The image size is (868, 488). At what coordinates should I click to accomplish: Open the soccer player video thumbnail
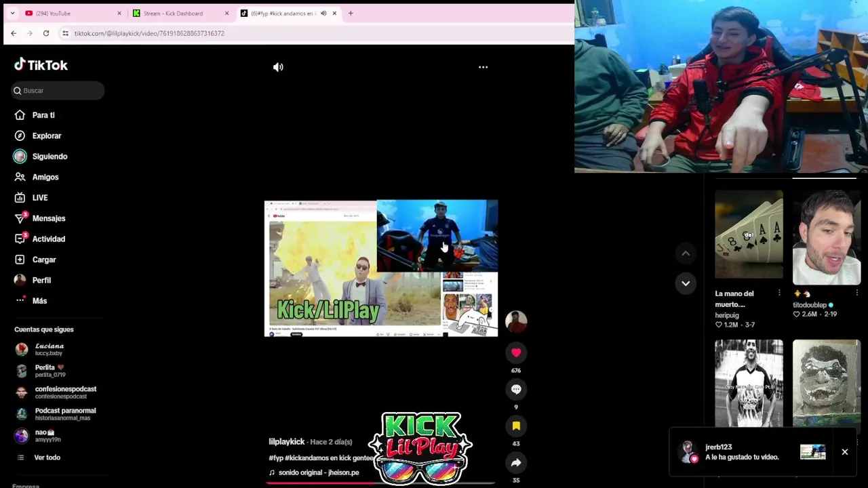tap(749, 384)
